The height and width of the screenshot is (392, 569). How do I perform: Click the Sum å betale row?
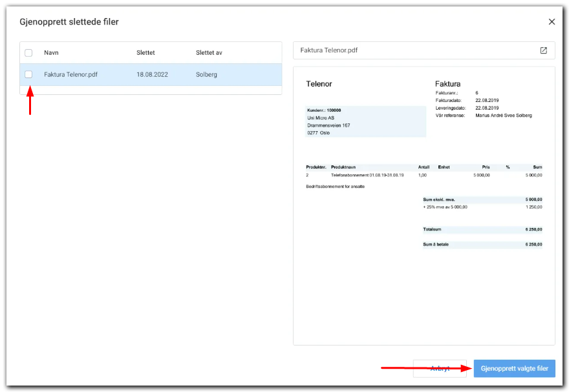click(x=482, y=245)
